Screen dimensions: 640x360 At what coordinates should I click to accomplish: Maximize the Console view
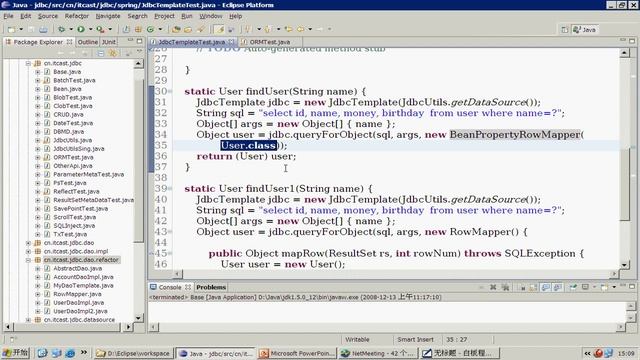(632, 287)
